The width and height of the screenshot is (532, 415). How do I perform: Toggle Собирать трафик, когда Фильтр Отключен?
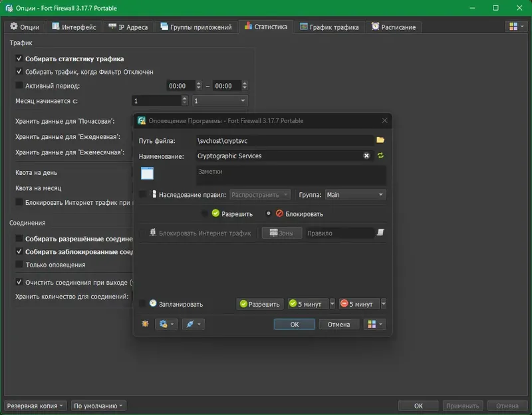point(19,72)
